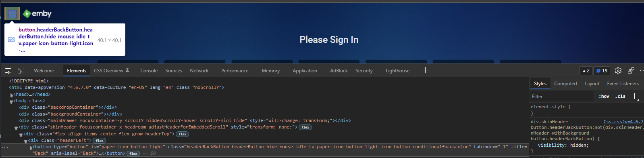Toggle the .cls classes panel

tap(620, 96)
